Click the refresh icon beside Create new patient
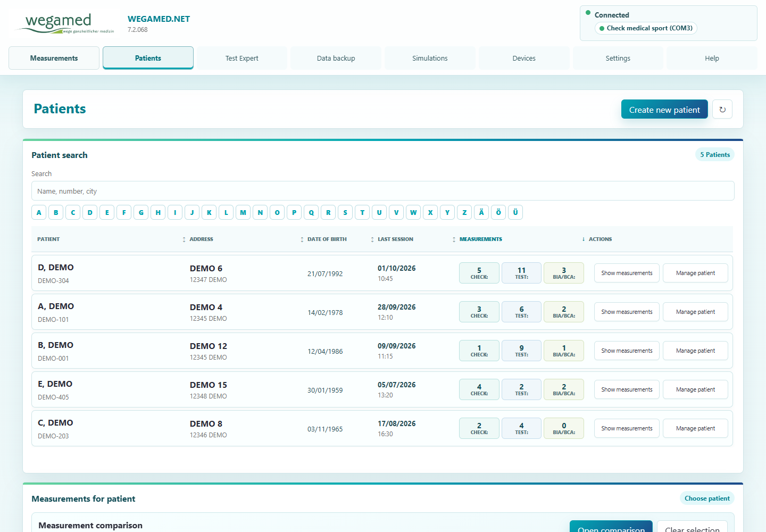766x532 pixels. (x=722, y=109)
